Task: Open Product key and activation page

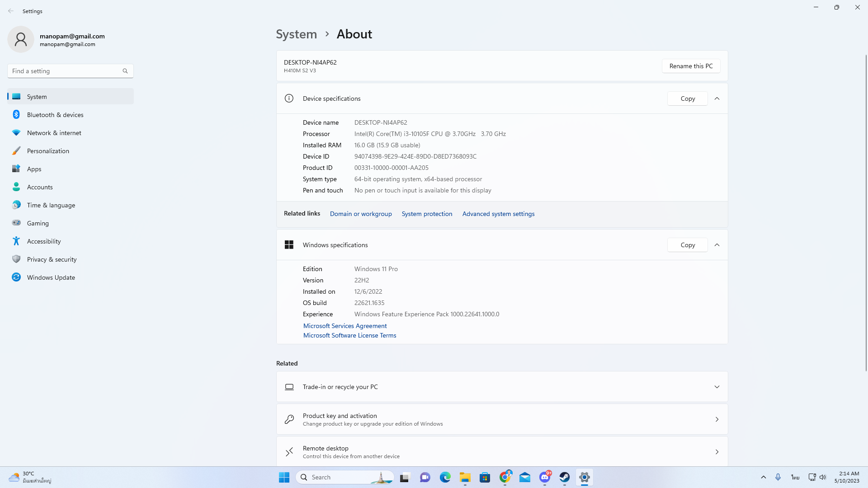Action: pyautogui.click(x=502, y=419)
